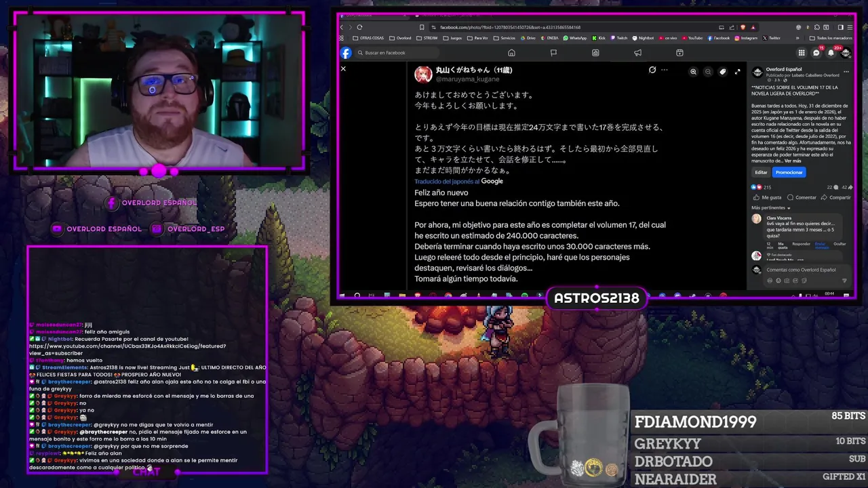868x488 pixels.
Task: Click Responder on Clara Viscarra comment
Action: [x=802, y=244]
